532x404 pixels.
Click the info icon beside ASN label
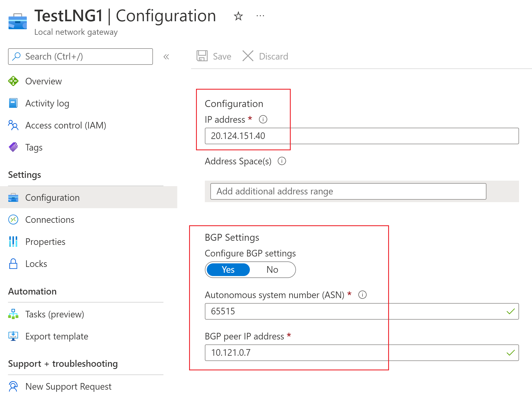click(362, 295)
